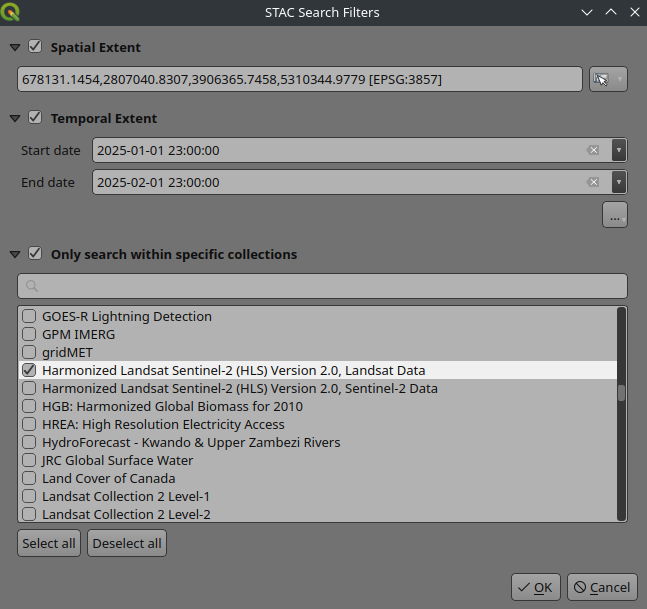Maximize the dialog using the up chevron

pyautogui.click(x=611, y=12)
